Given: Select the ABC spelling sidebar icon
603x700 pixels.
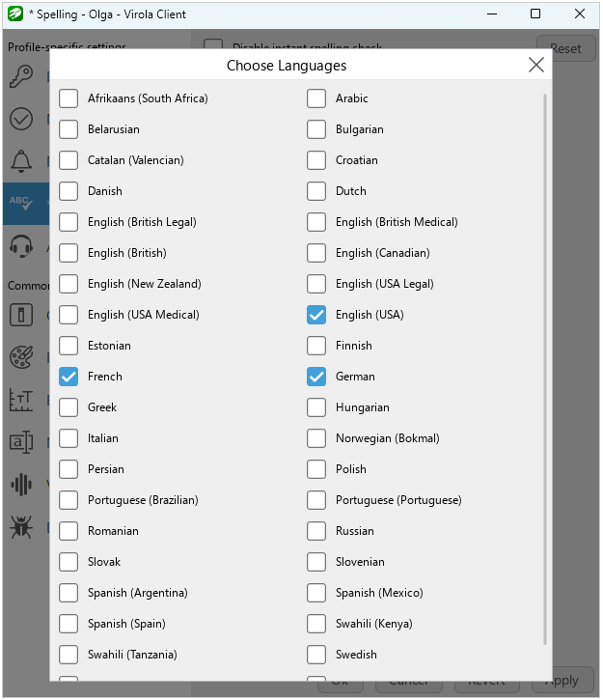Looking at the screenshot, I should [x=21, y=203].
